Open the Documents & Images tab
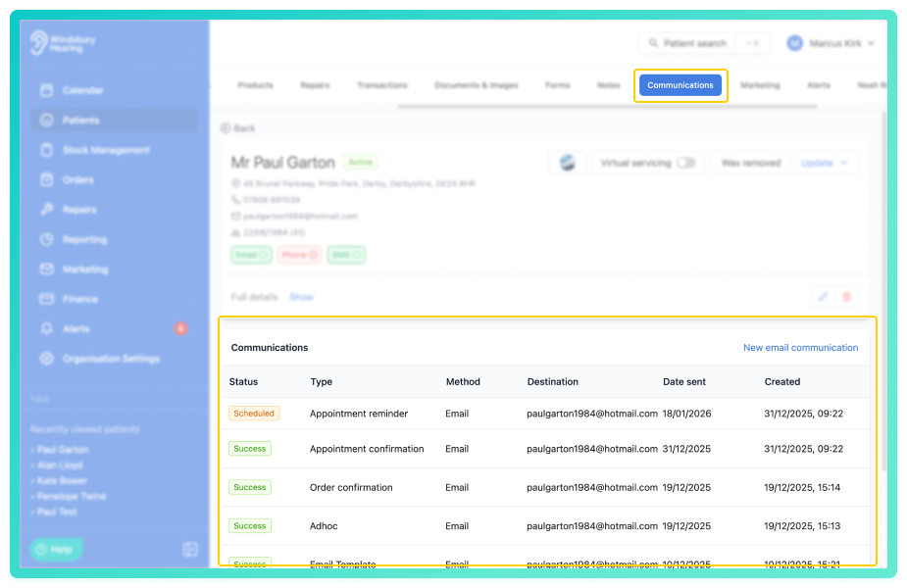 point(477,85)
